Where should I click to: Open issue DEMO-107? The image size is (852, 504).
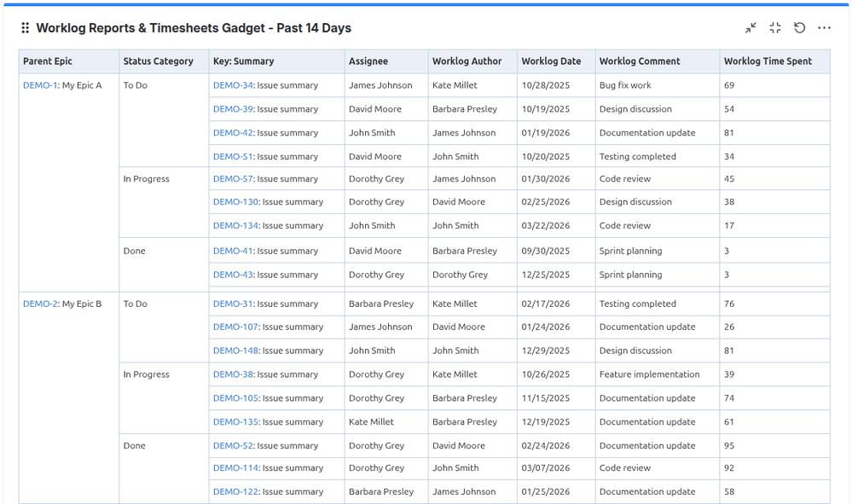[x=236, y=327]
